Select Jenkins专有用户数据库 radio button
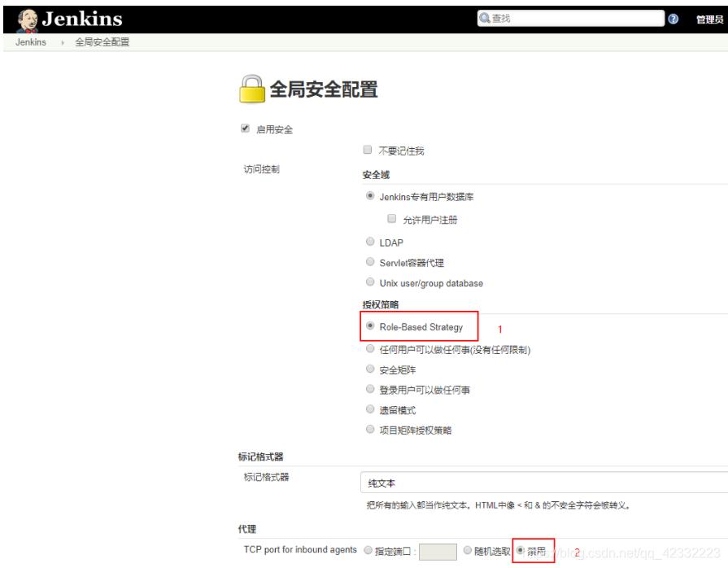Screen dimensions: 728x568 coord(370,195)
